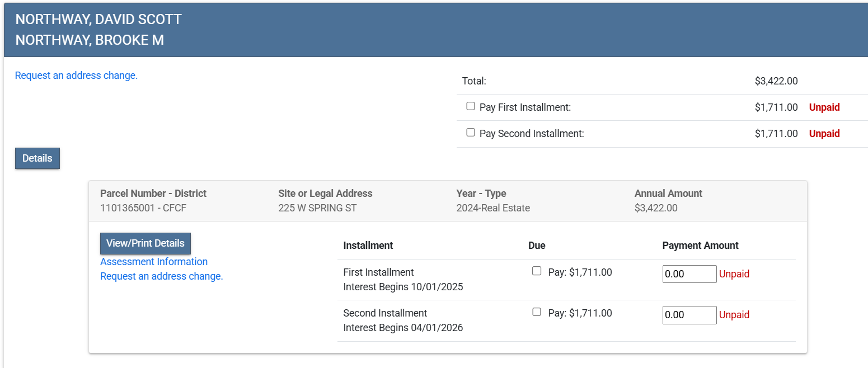Click the 2024-Real Estate year type text

493,208
